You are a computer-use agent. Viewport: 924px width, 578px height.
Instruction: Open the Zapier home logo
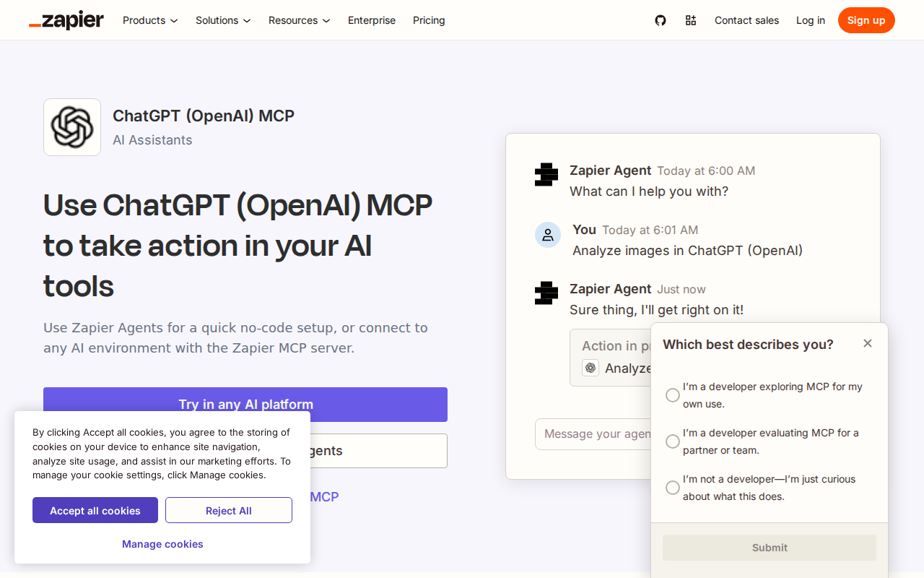(x=66, y=20)
